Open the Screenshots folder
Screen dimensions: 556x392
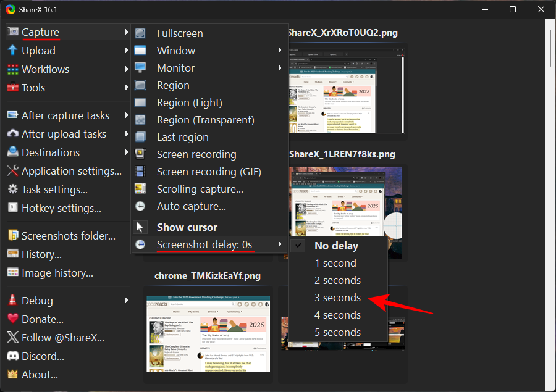[68, 236]
